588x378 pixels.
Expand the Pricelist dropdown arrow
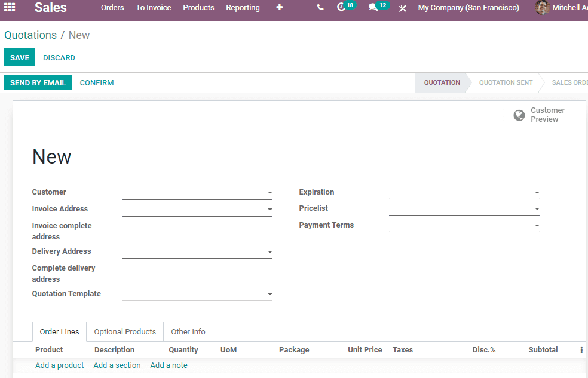pyautogui.click(x=537, y=209)
